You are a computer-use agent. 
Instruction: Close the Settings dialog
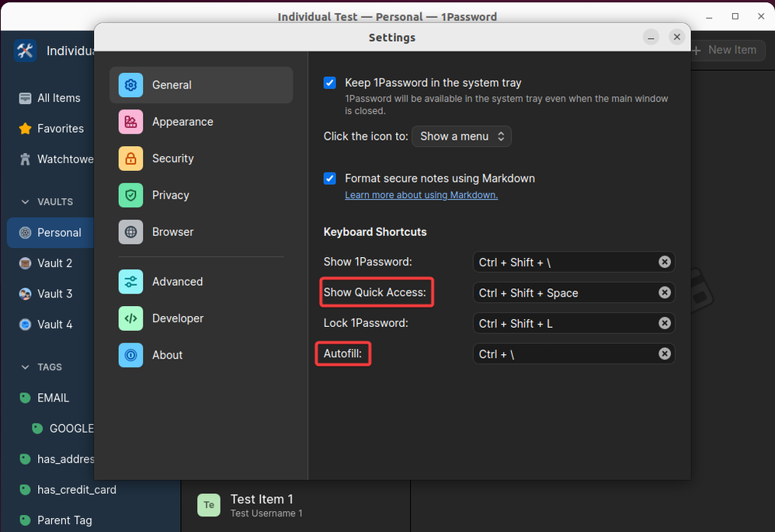pyautogui.click(x=676, y=37)
